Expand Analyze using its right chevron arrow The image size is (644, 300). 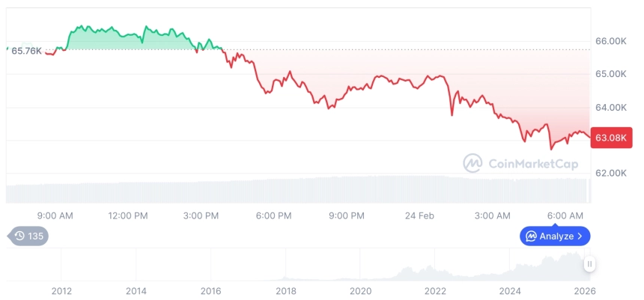580,236
